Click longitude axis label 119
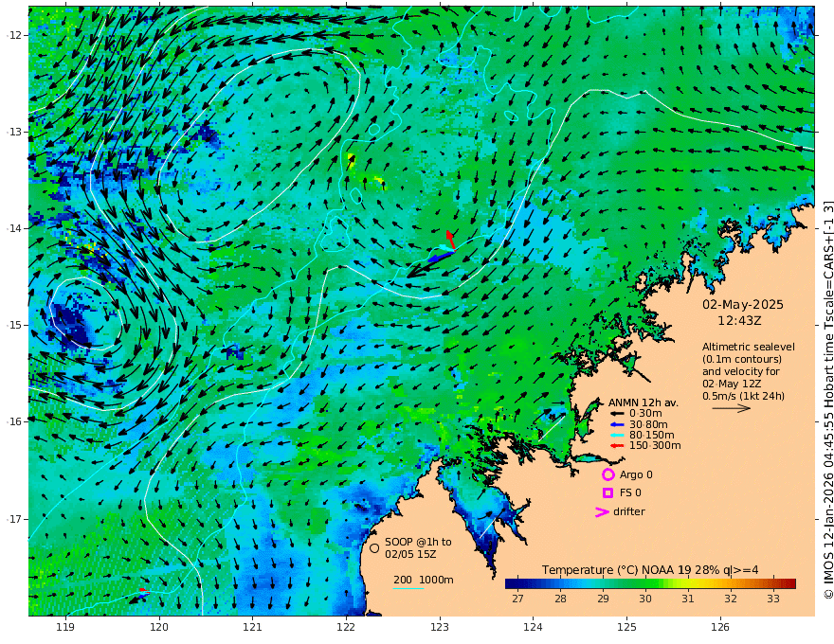834x644 pixels. 66,627
